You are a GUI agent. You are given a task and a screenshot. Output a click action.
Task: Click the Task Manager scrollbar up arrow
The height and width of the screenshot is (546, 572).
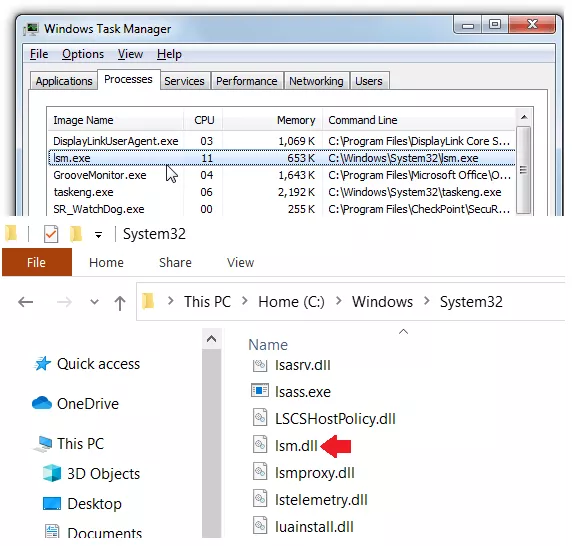coord(524,117)
